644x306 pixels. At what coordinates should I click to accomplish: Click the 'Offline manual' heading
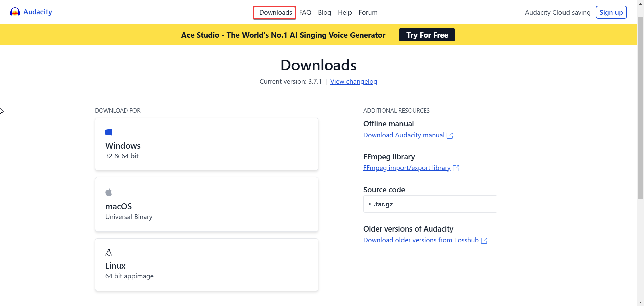(x=388, y=124)
